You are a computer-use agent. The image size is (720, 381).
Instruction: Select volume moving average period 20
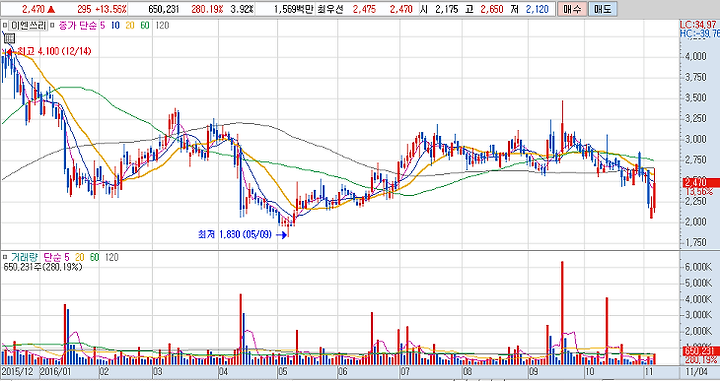[x=79, y=258]
